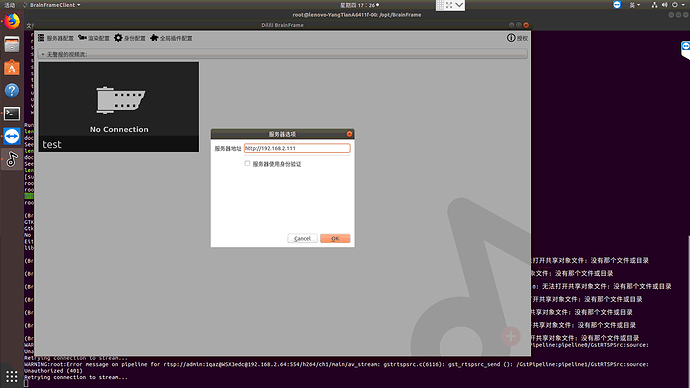Open the render configuration (渲染配置) camera icon
The image size is (690, 388).
point(94,38)
